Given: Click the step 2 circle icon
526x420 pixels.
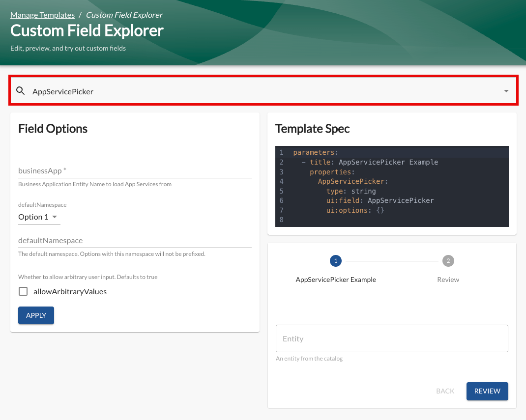Looking at the screenshot, I should [x=448, y=261].
